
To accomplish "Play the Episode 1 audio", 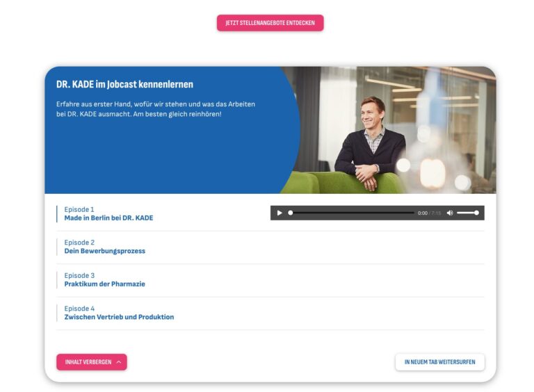I will pos(280,213).
